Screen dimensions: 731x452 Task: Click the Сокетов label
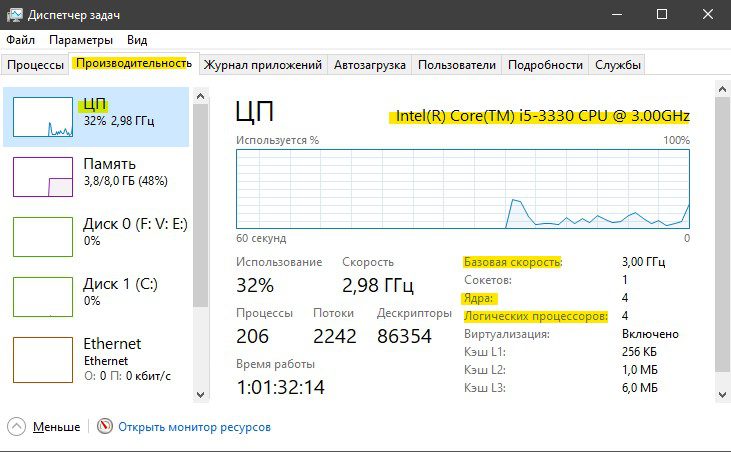[488, 280]
